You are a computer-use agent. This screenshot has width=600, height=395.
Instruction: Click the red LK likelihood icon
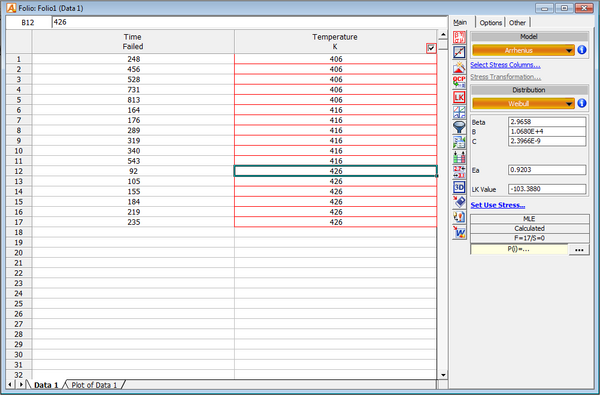pyautogui.click(x=459, y=97)
